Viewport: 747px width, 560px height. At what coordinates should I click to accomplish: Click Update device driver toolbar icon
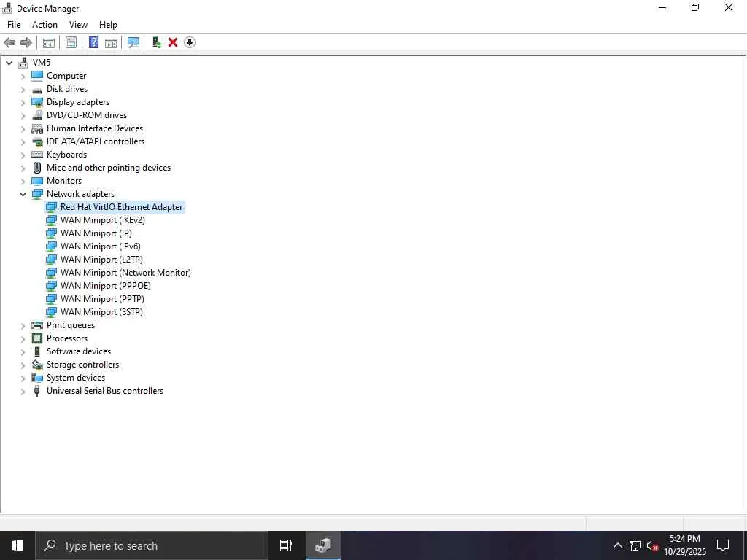coord(156,42)
